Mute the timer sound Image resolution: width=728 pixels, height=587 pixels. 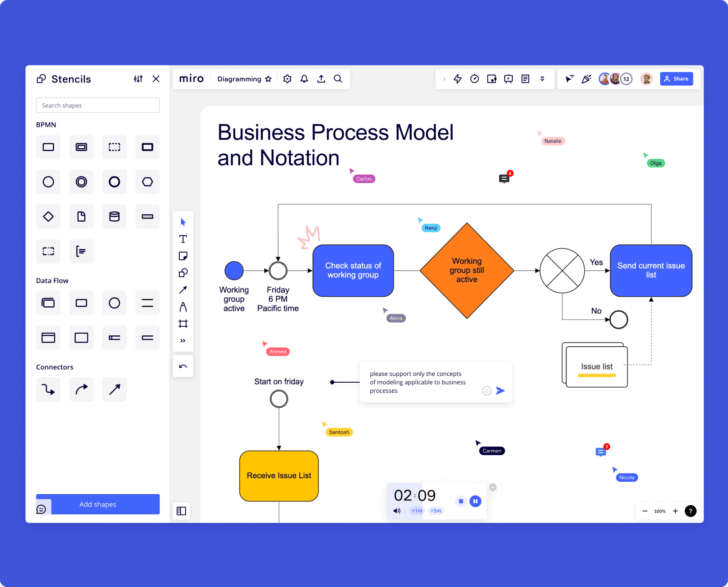(x=396, y=511)
